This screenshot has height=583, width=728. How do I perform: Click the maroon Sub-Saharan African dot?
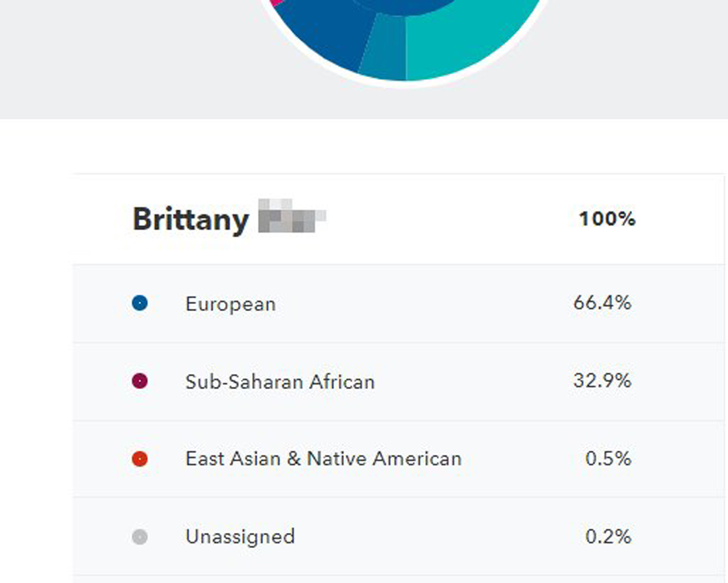[140, 381]
